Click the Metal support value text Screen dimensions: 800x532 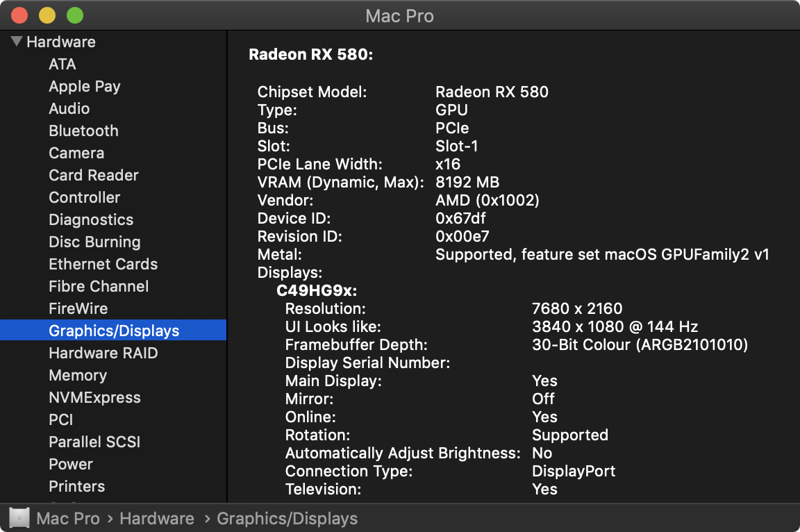click(x=602, y=254)
